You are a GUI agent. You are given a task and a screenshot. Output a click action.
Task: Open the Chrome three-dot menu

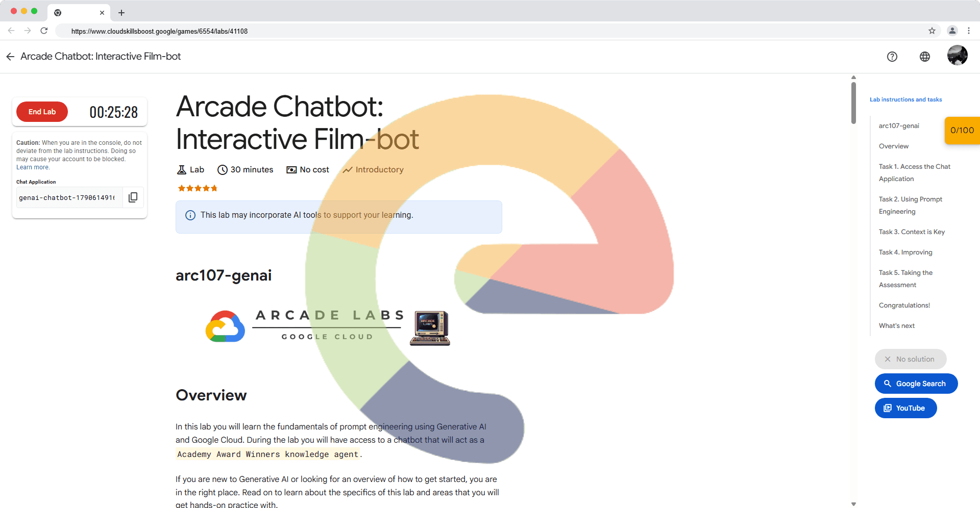[x=968, y=31]
